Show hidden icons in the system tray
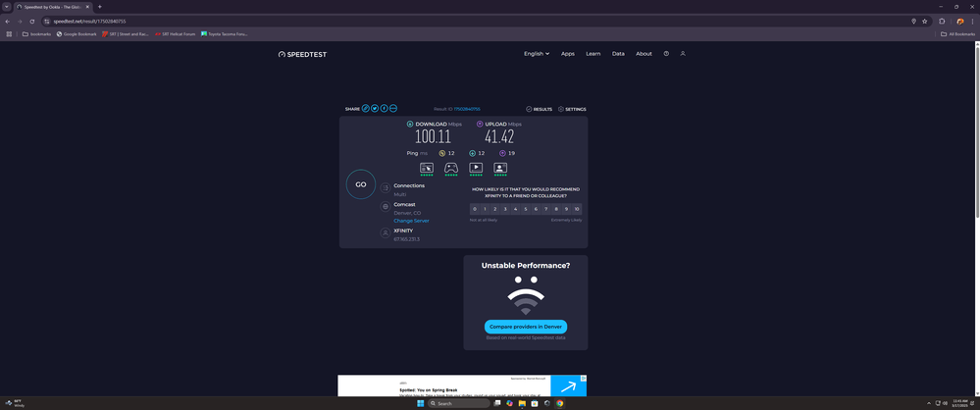This screenshot has height=410, width=980. coord(927,403)
